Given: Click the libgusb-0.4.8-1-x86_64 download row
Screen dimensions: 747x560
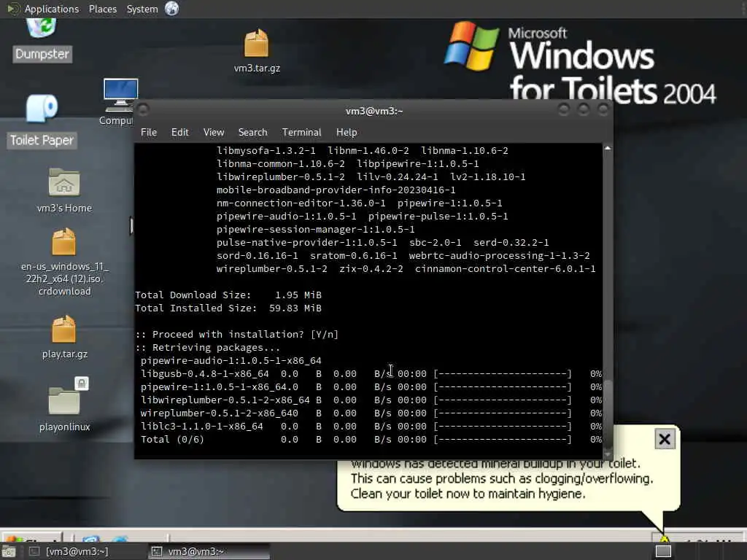Looking at the screenshot, I should pos(371,374).
